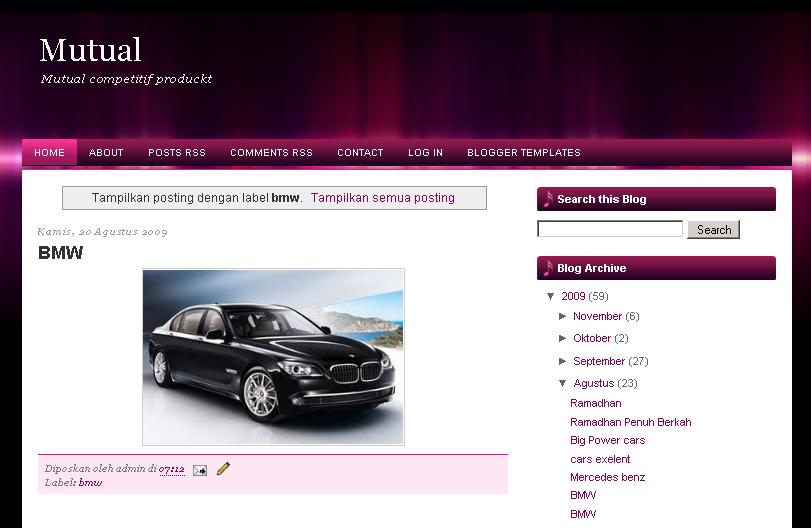Open the ABOUT menu item
811x528 pixels.
106,153
